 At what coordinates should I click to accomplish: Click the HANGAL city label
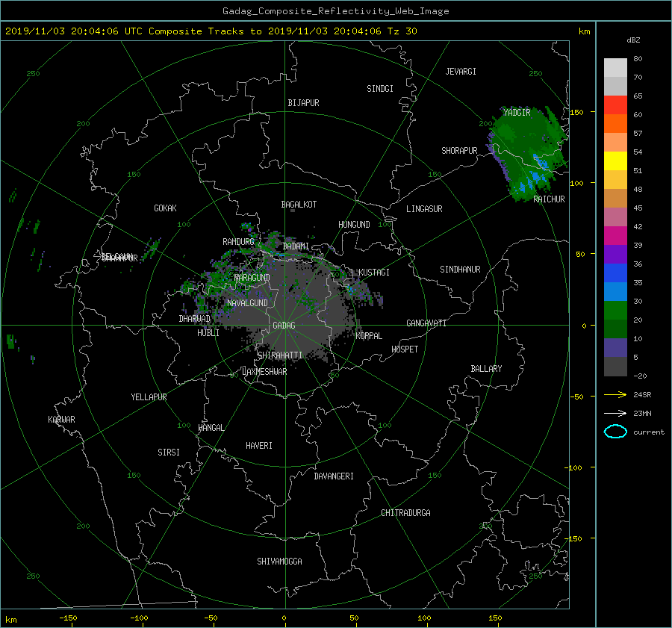(211, 428)
